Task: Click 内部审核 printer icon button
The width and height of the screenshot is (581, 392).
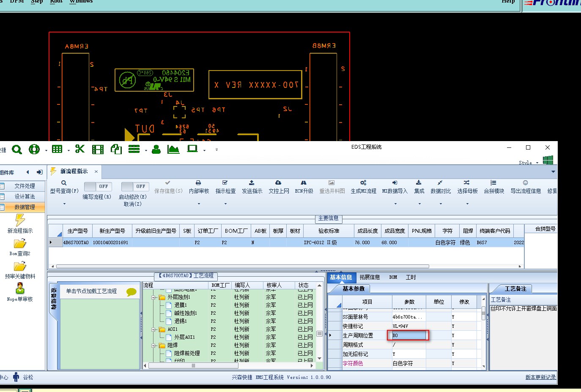Action: pos(199,187)
